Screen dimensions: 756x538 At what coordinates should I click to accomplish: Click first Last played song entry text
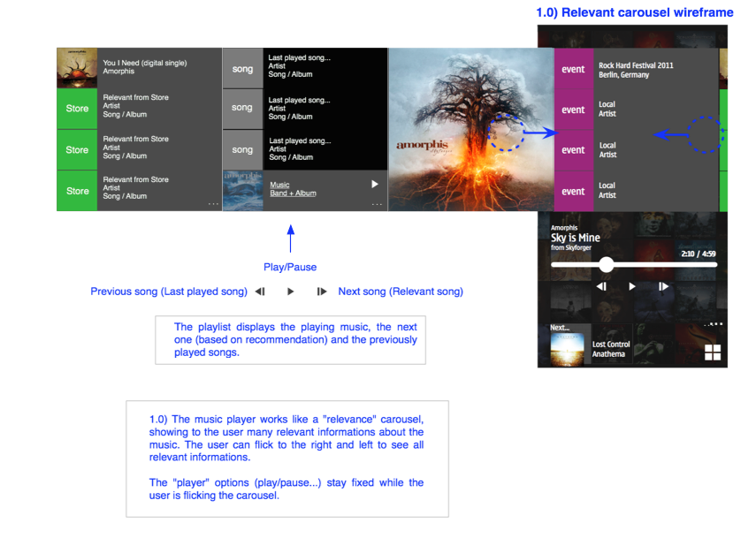(x=299, y=65)
